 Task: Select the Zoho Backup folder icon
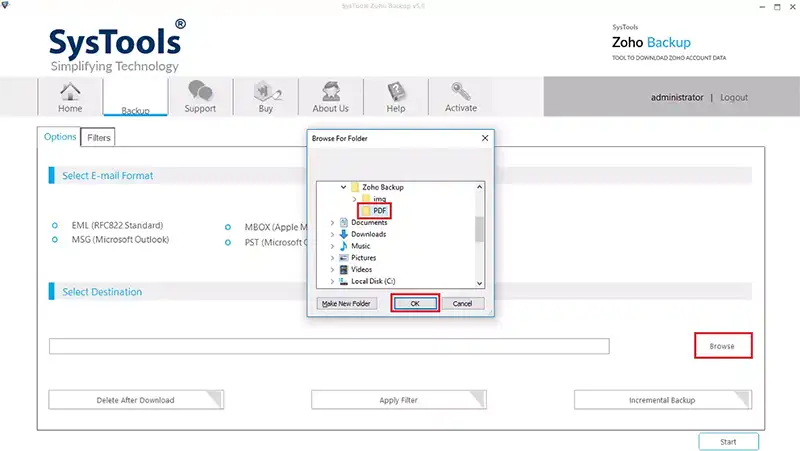[355, 187]
